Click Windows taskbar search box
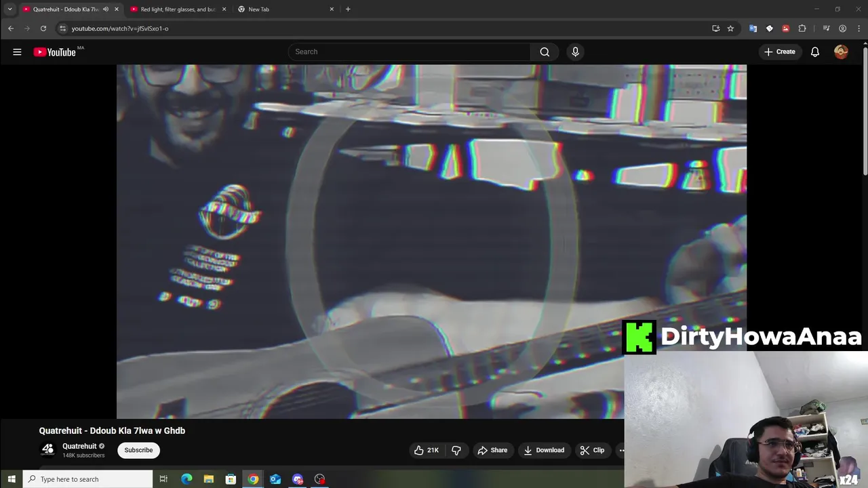The image size is (868, 488). point(88,479)
